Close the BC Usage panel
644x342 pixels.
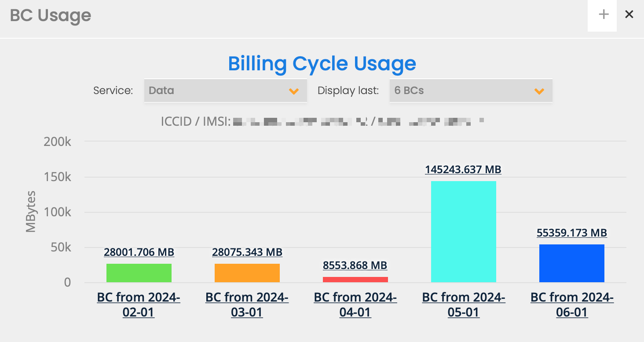pyautogui.click(x=629, y=15)
